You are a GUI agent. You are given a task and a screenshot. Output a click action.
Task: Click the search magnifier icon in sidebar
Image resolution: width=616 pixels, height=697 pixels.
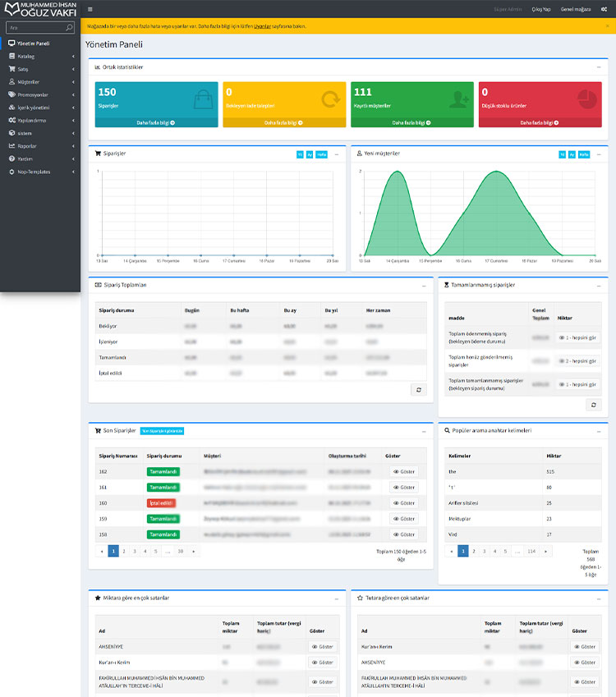69,28
